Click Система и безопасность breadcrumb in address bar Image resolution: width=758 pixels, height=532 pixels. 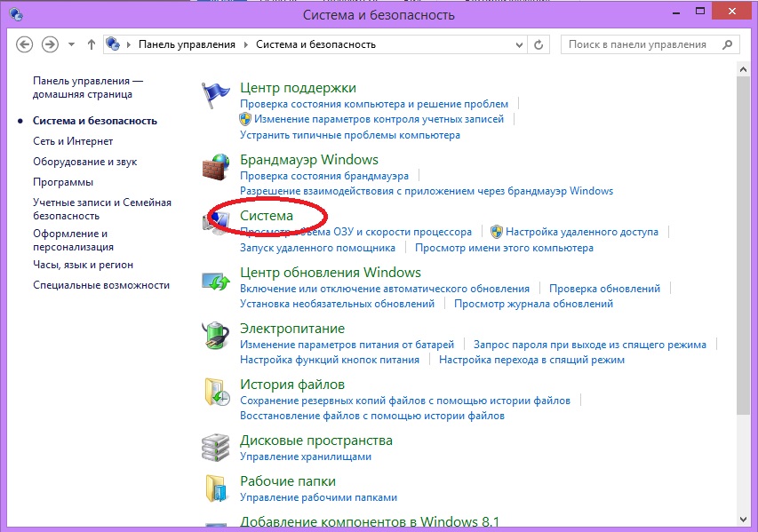click(x=315, y=44)
